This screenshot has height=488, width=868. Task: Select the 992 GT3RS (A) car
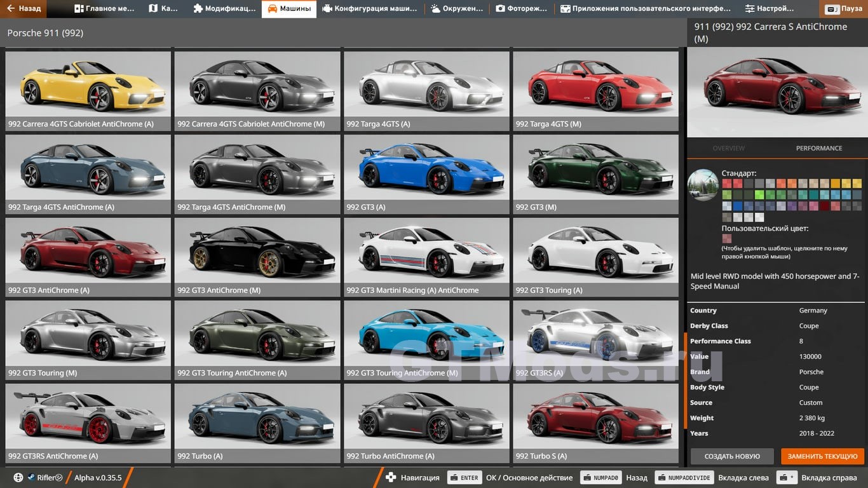tap(596, 340)
